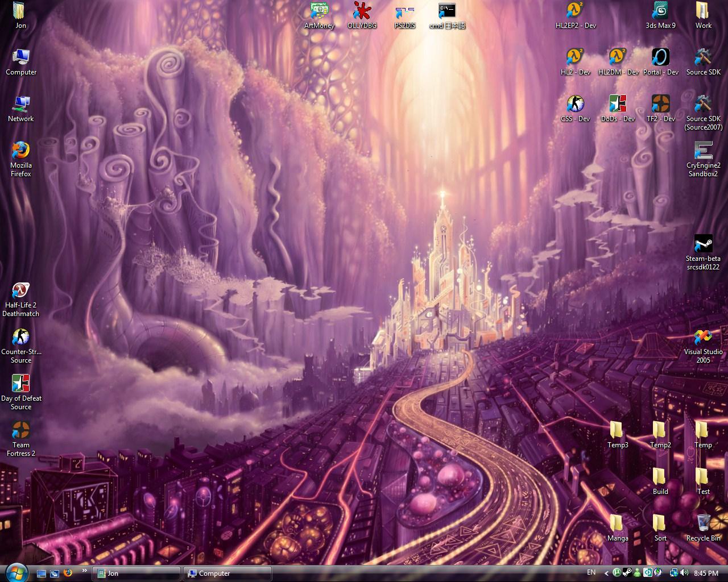Expand the Quick Launch overflow chevron

pyautogui.click(x=85, y=571)
